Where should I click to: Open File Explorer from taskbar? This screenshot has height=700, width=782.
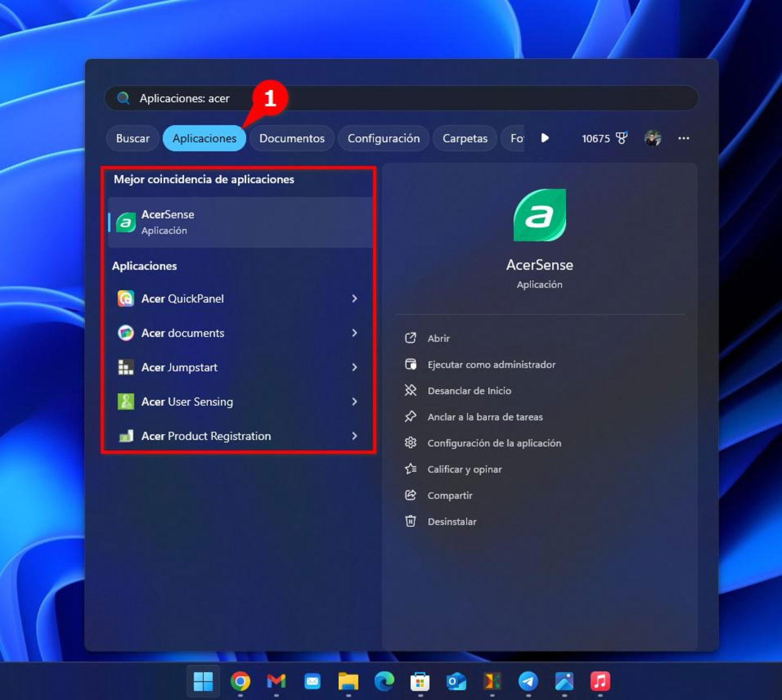348,681
